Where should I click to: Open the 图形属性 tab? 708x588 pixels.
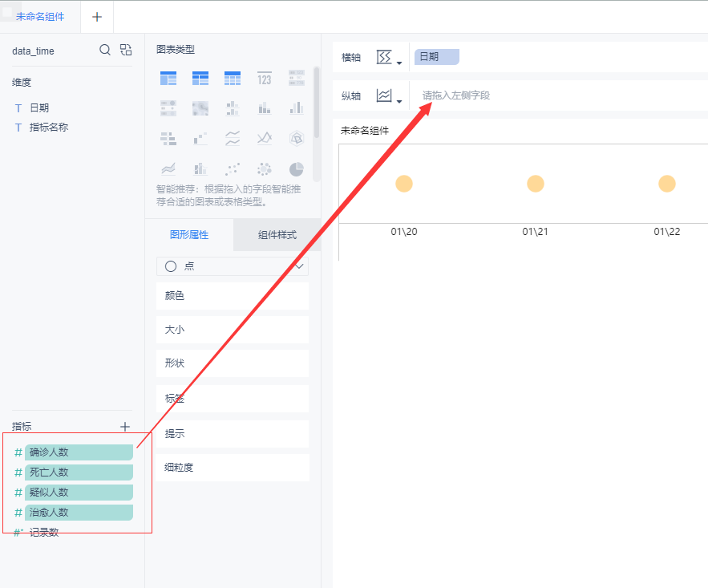tap(189, 235)
